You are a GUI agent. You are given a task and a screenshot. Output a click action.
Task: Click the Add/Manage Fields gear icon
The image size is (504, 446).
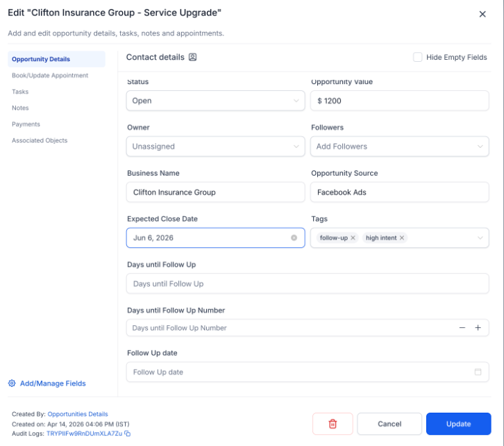click(12, 383)
